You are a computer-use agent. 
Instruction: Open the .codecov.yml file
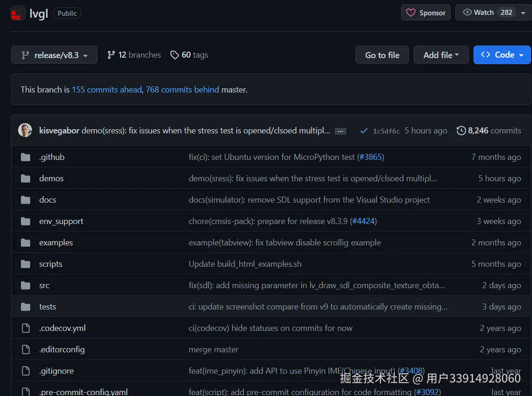click(62, 328)
